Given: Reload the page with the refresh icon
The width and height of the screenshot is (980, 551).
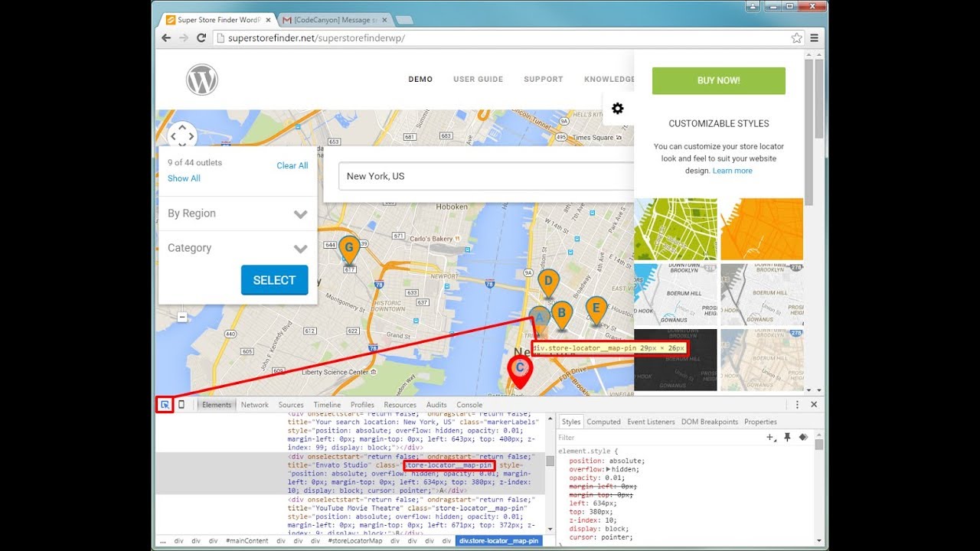Looking at the screenshot, I should click(x=201, y=37).
